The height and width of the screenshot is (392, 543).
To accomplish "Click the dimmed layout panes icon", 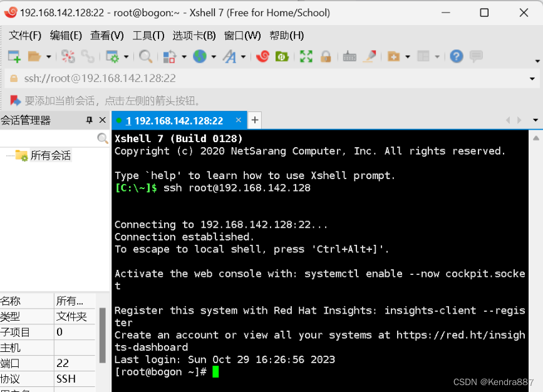I will [x=423, y=56].
